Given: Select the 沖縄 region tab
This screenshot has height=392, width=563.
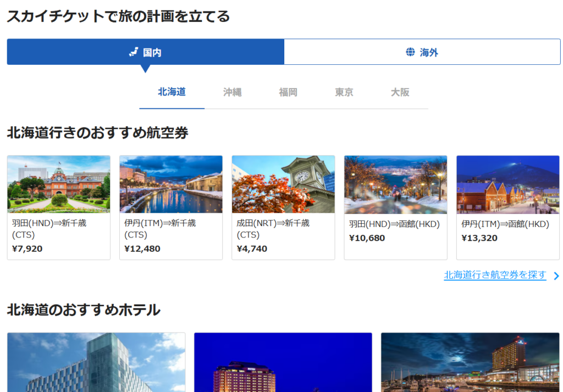Looking at the screenshot, I should point(232,92).
